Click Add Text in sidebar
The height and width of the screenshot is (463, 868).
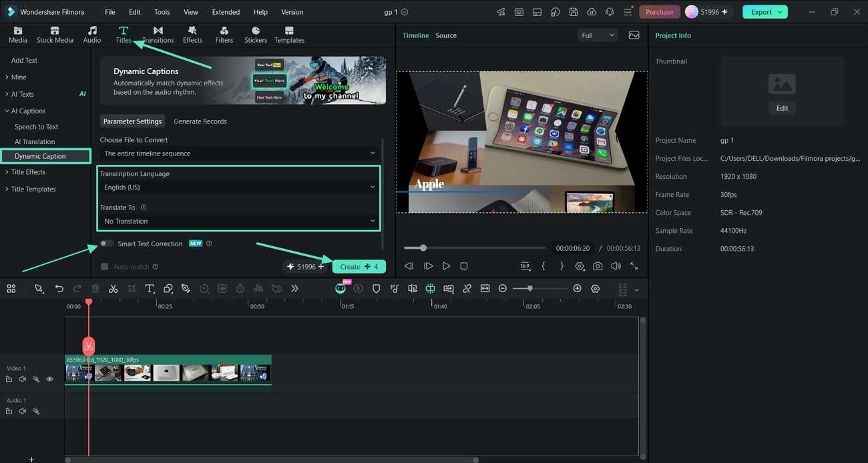[x=24, y=60]
